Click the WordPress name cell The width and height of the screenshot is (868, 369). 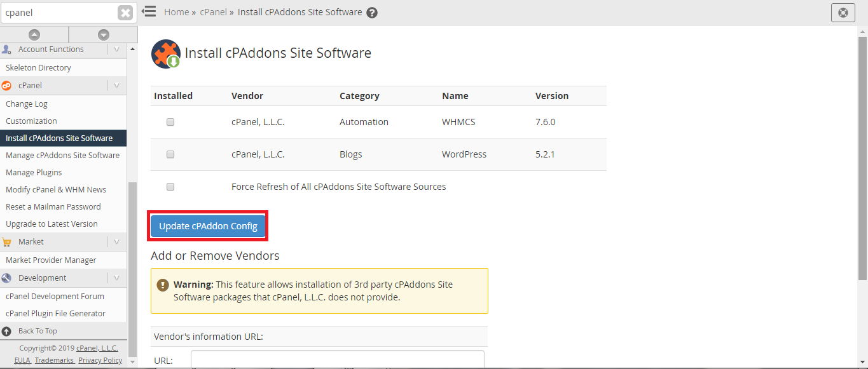(464, 154)
